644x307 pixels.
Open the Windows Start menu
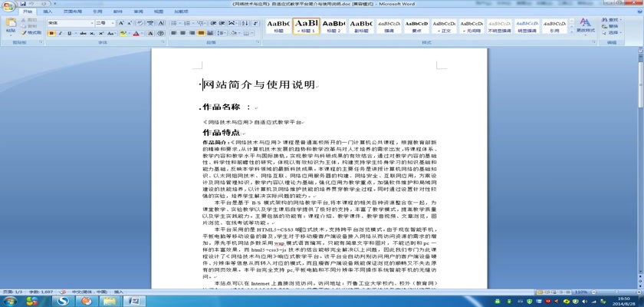(x=9, y=302)
